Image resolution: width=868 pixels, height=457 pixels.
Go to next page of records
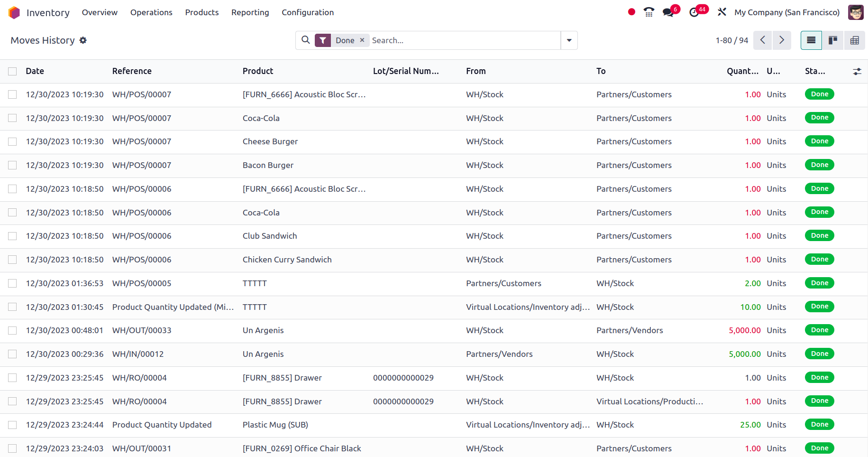[x=782, y=40]
